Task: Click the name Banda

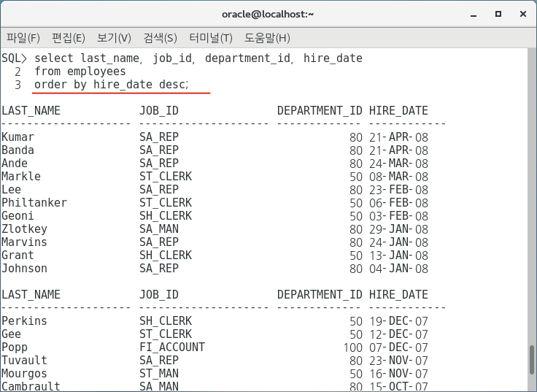Action: tap(18, 150)
